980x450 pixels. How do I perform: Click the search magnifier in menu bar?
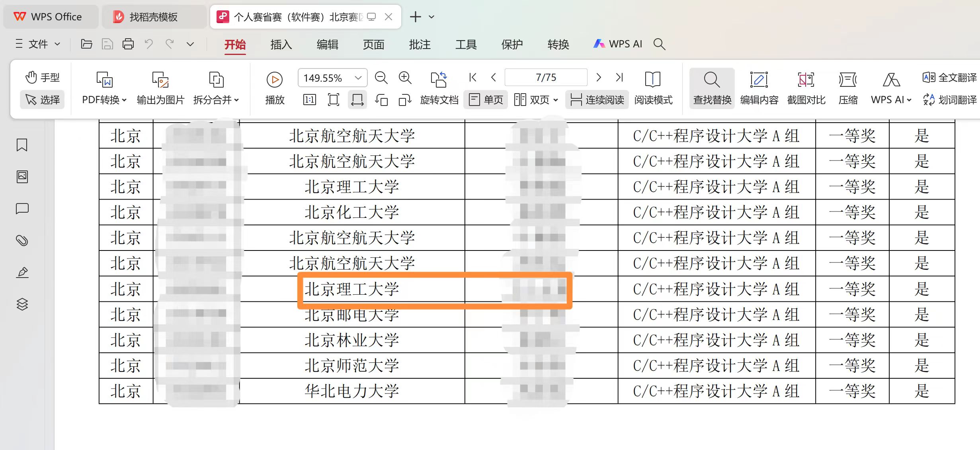point(660,44)
